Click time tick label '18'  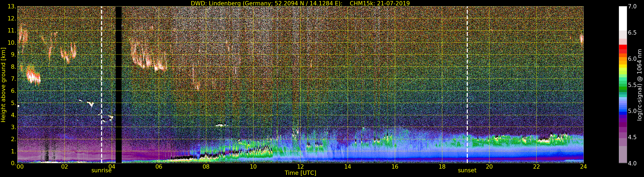(x=442, y=166)
